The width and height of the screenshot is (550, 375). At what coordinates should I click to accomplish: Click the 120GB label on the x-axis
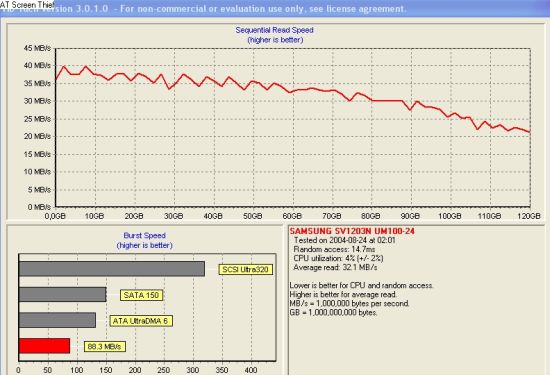529,216
